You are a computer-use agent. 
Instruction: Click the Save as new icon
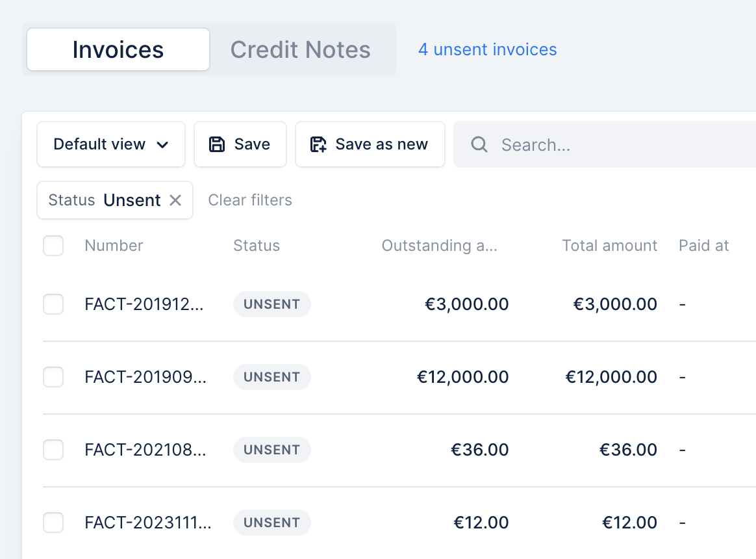(318, 144)
